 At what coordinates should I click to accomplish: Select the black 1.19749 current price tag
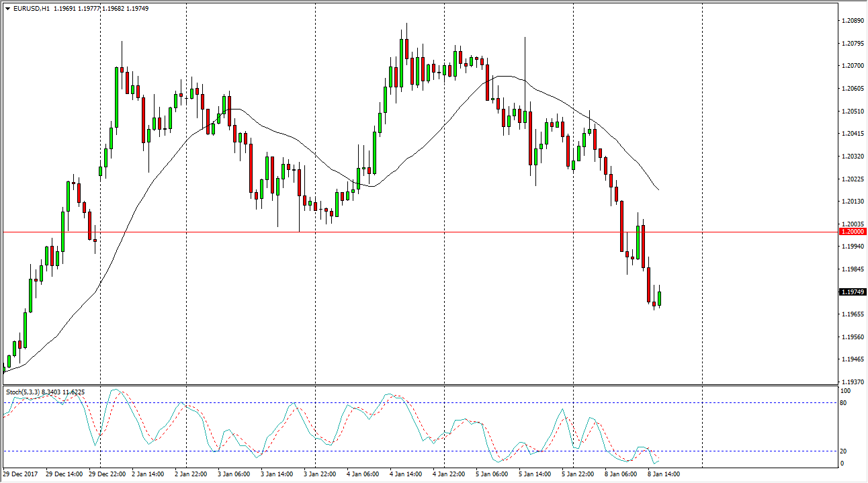point(853,292)
